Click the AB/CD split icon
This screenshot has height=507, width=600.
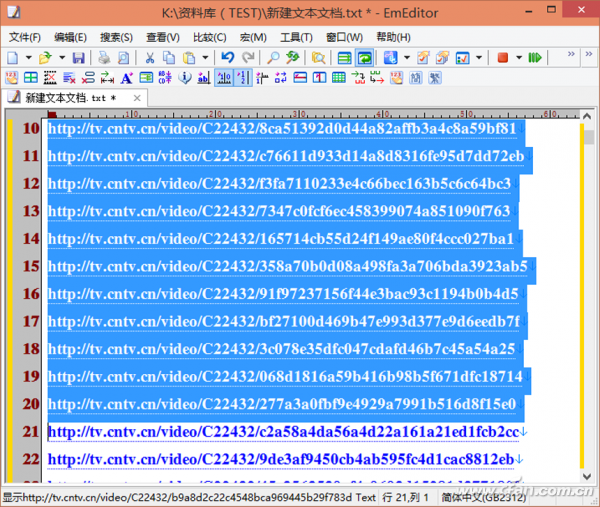165,78
